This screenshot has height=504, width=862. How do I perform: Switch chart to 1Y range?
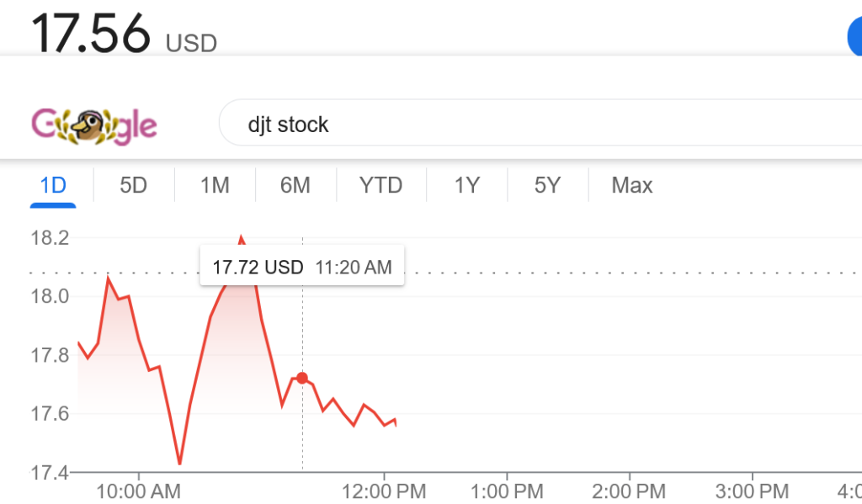[466, 185]
